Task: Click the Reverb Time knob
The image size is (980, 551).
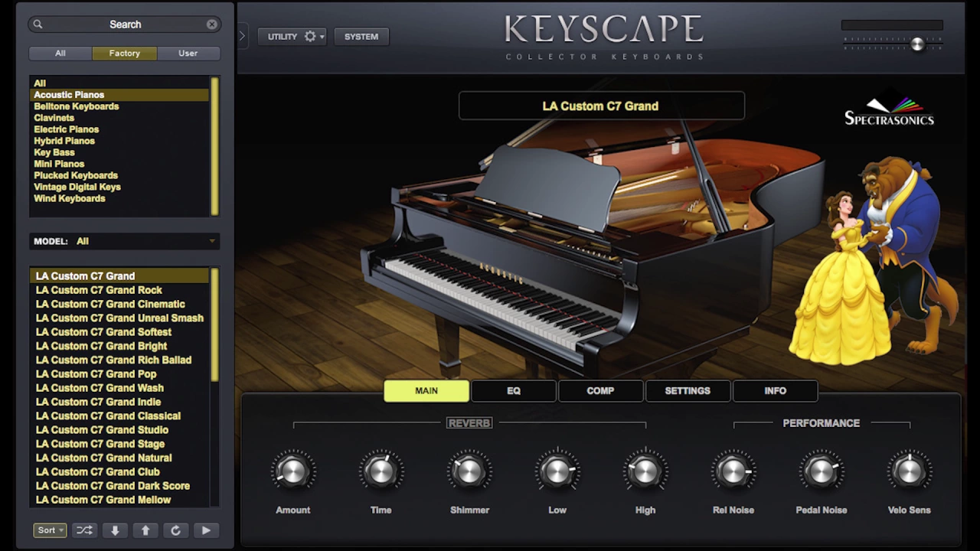Action: (x=381, y=471)
